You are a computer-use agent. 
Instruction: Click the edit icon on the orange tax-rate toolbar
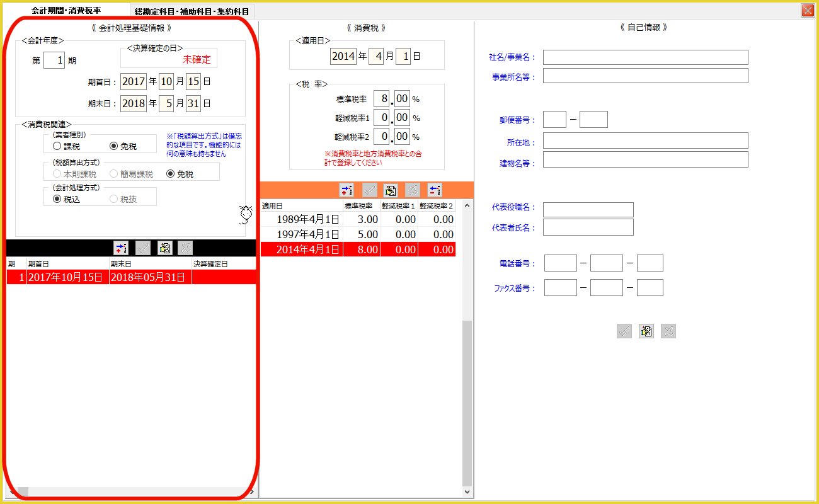point(390,190)
